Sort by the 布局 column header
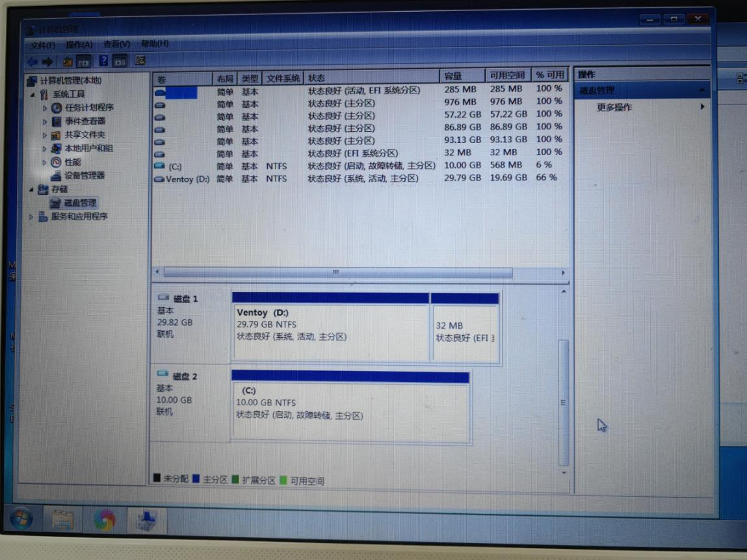747x560 pixels. 225,79
